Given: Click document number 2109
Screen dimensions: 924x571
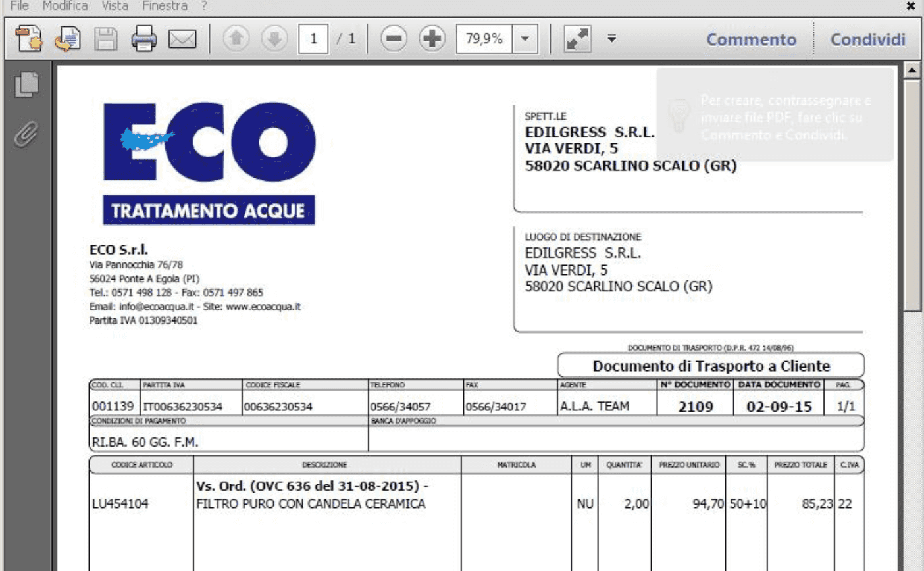Looking at the screenshot, I should [x=696, y=407].
